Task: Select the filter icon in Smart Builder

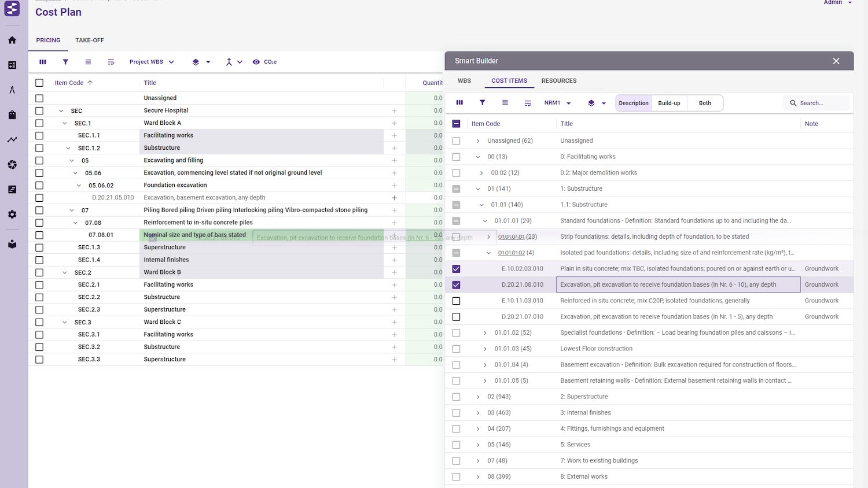Action: (482, 102)
